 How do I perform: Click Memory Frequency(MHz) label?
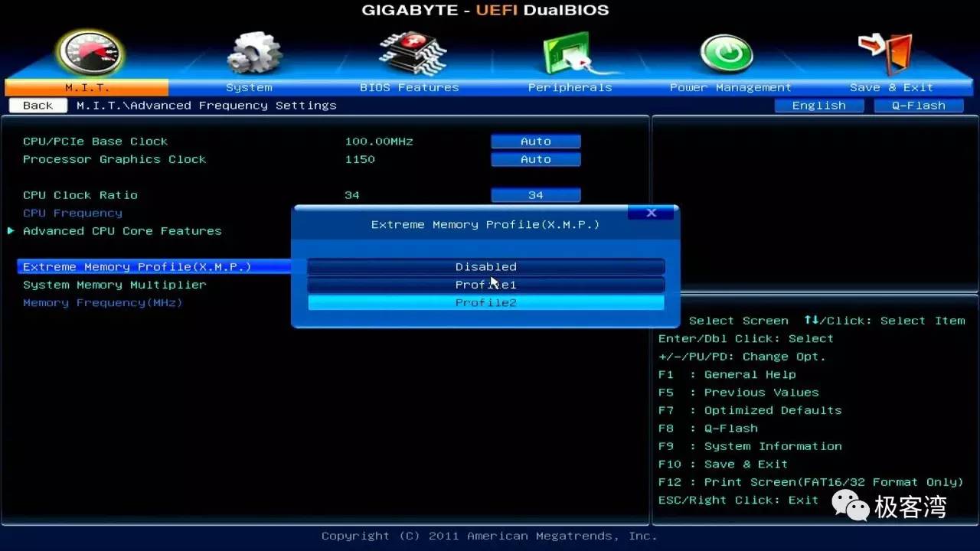(x=103, y=303)
